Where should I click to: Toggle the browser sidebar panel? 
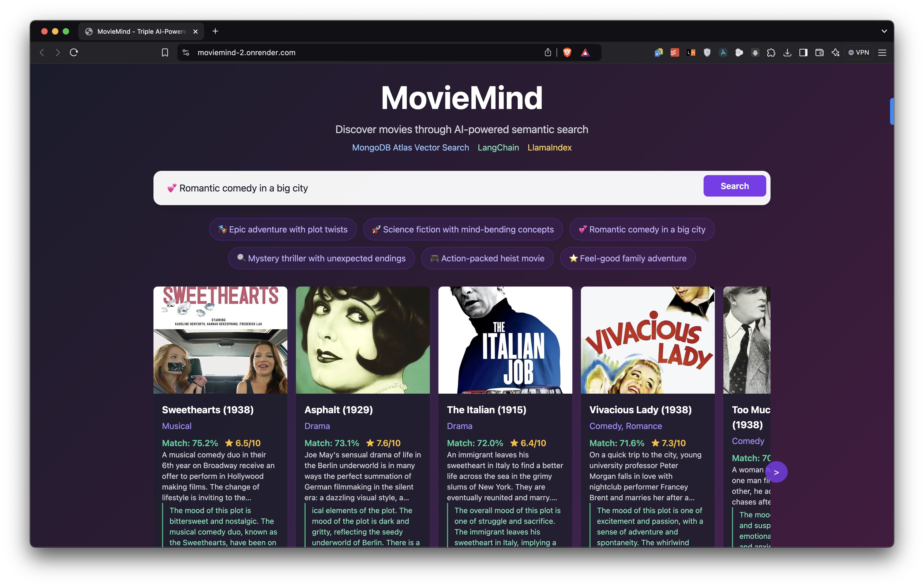[803, 52]
